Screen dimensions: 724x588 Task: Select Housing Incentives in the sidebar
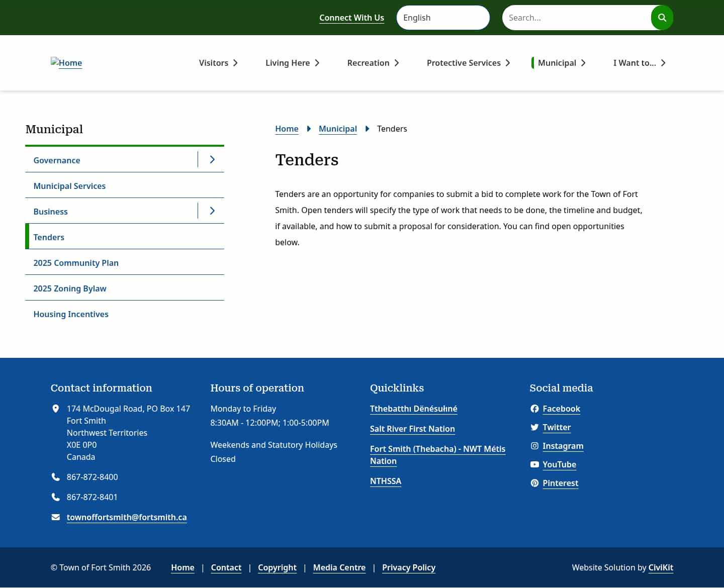coord(71,314)
